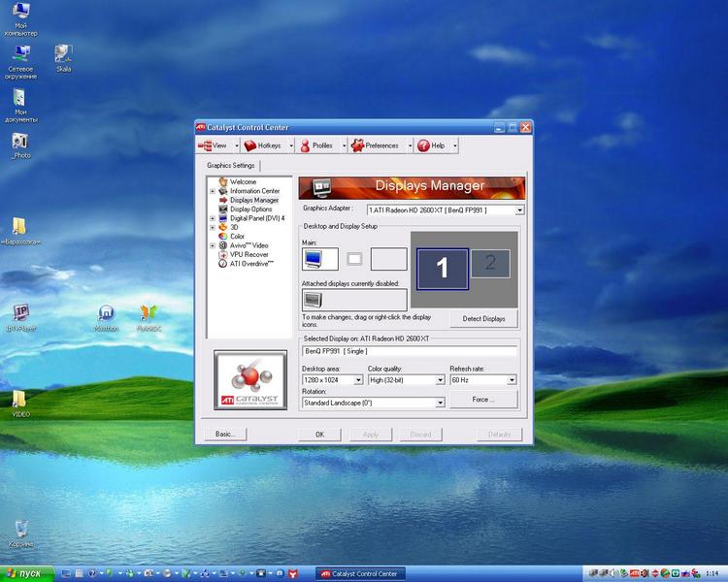Viewport: 728px width, 582px height.
Task: Switch to the Graphics Settings tab
Action: point(231,166)
